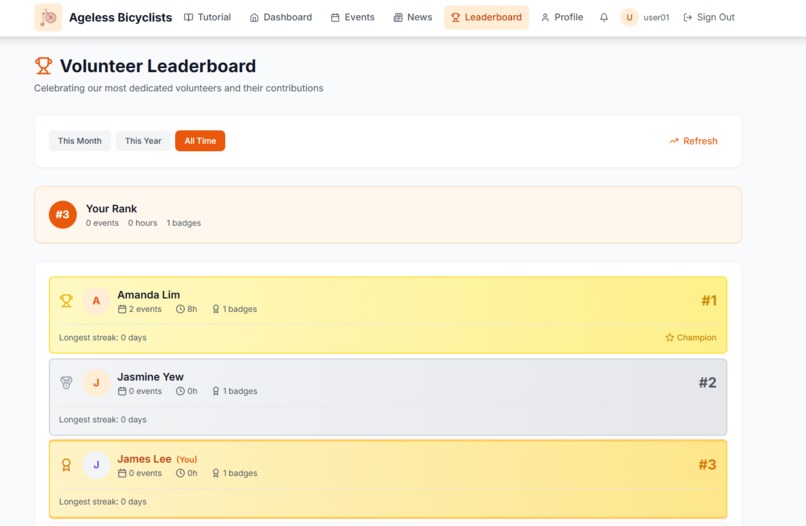Click the name Jasmine Yew
The width and height of the screenshot is (806, 526).
[x=150, y=377]
